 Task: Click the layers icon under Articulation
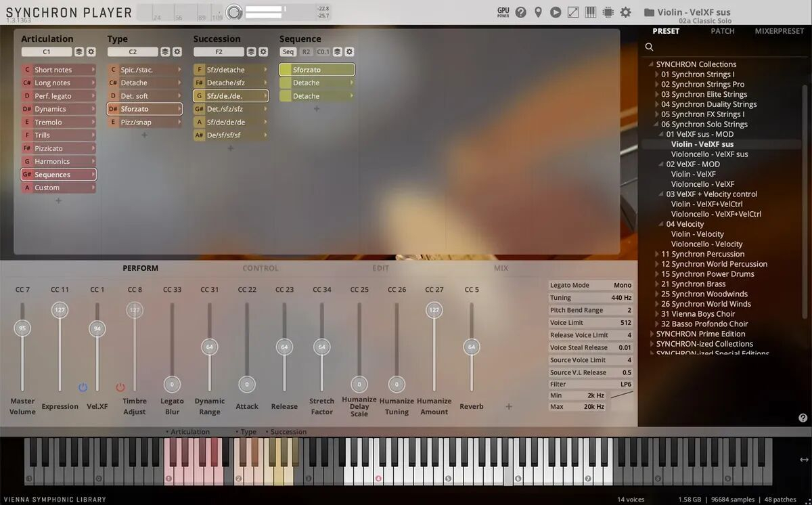pos(79,52)
